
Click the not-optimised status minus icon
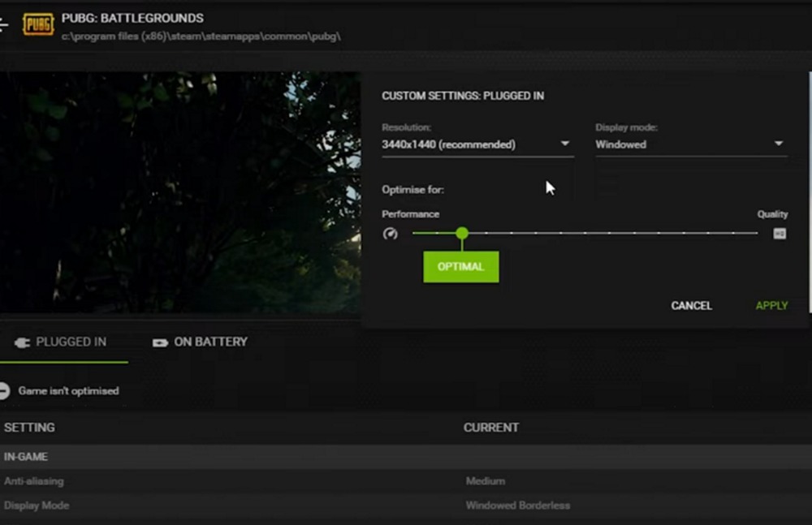tap(4, 390)
